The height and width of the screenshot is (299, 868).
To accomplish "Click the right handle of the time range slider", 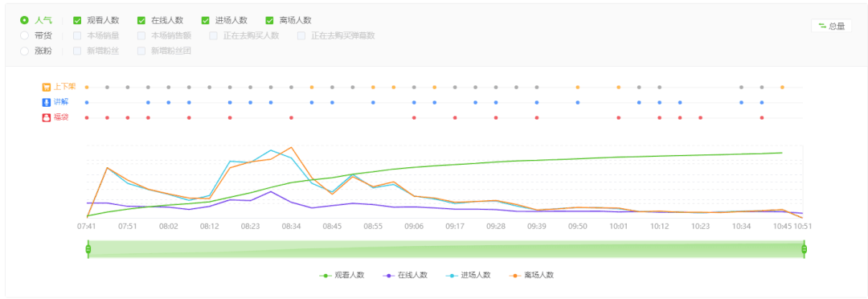I will click(805, 249).
